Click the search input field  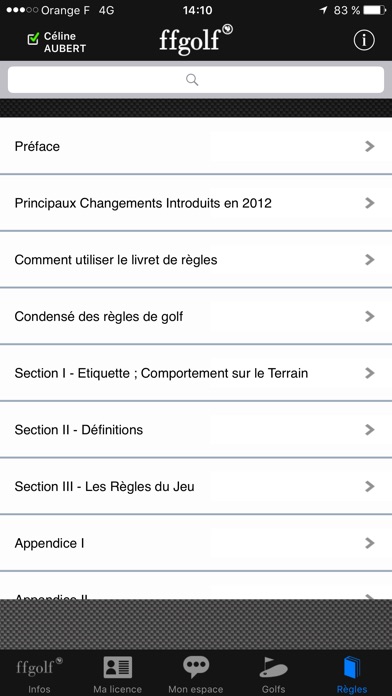click(x=196, y=80)
